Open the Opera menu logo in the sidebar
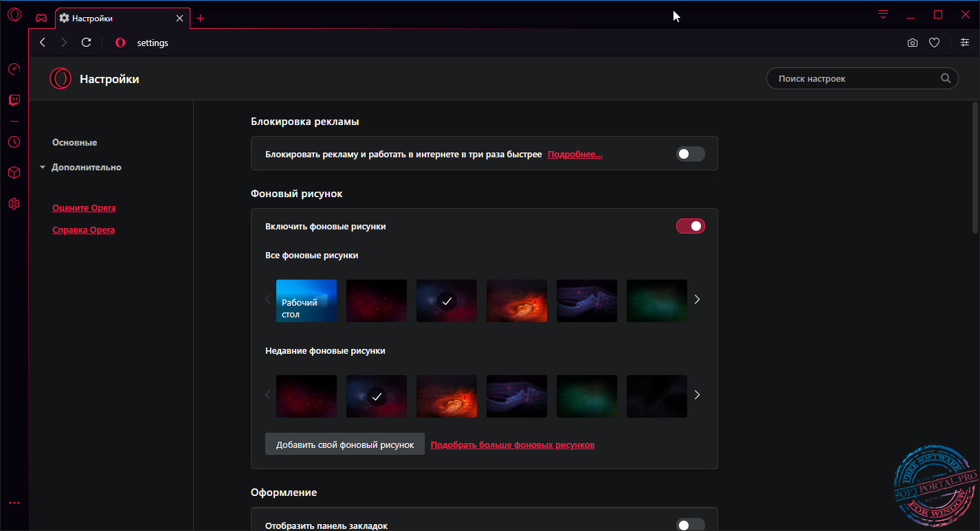Viewport: 980px width, 531px height. [x=14, y=14]
